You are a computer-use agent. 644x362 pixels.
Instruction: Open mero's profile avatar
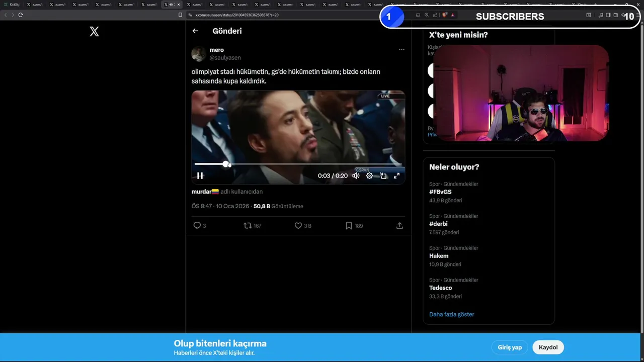[198, 54]
